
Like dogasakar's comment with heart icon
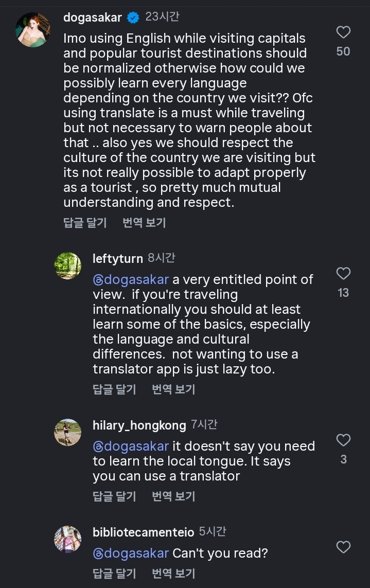[x=343, y=32]
